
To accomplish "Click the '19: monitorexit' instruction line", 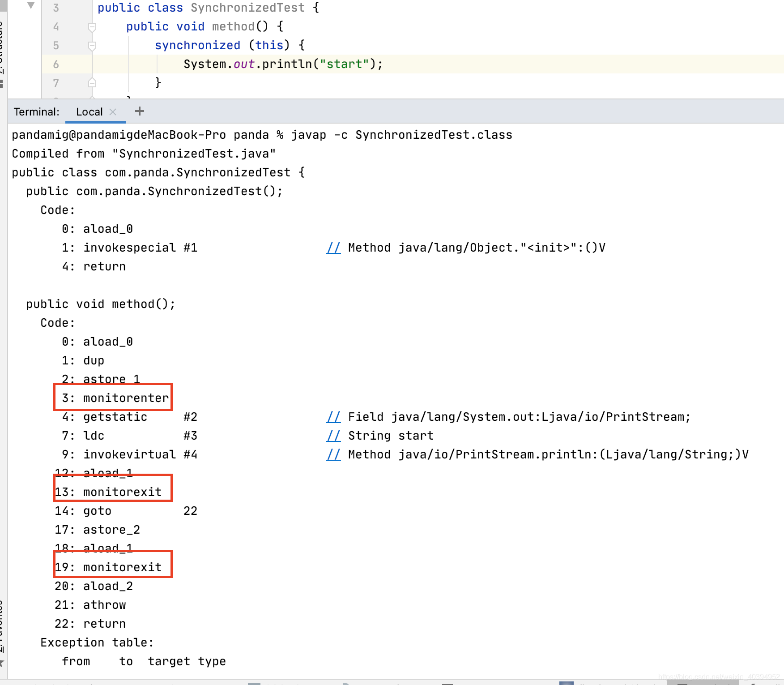I will pos(108,567).
